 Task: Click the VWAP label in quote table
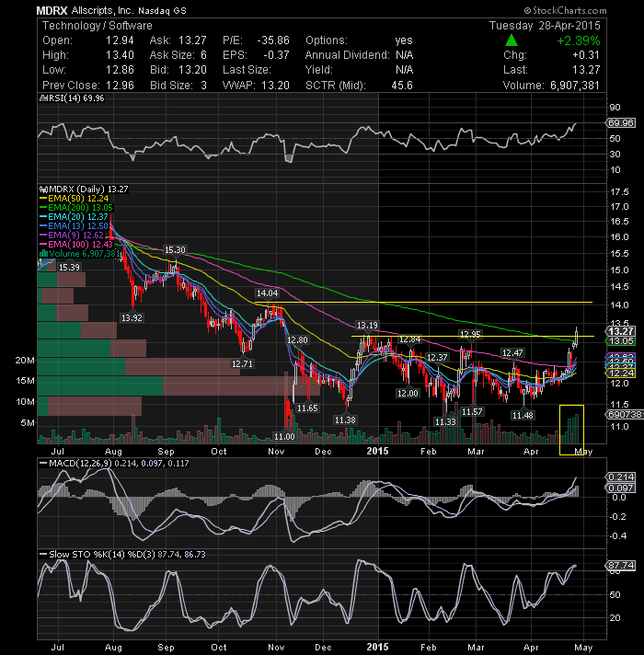tap(239, 86)
